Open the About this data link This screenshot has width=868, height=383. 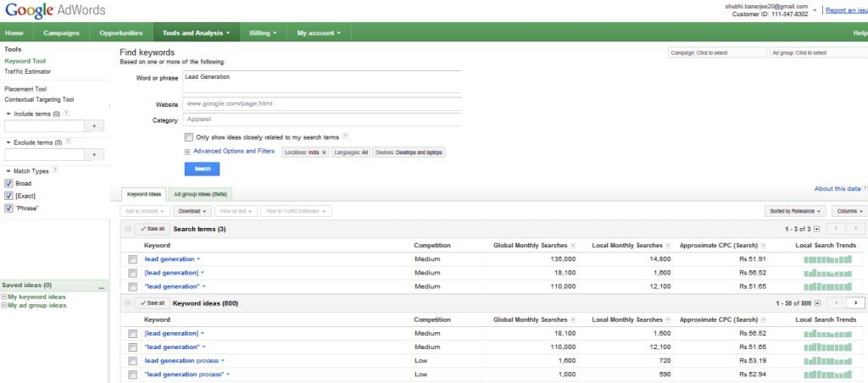837,189
